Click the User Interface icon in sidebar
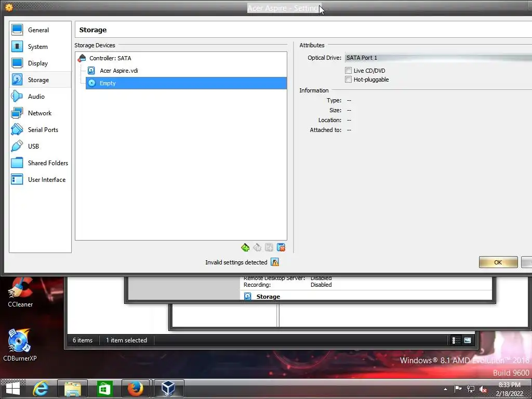 [x=17, y=179]
